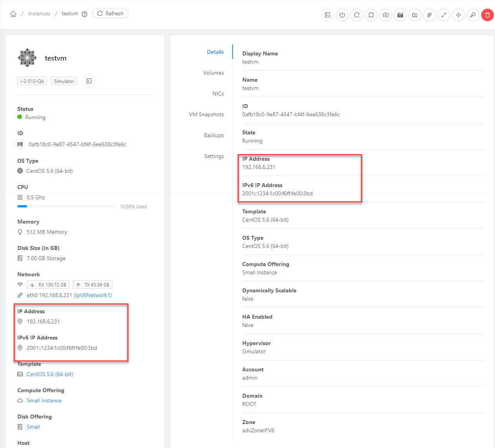Open the ipV6Network1 network link
This screenshot has height=448, width=495.
pos(93,295)
